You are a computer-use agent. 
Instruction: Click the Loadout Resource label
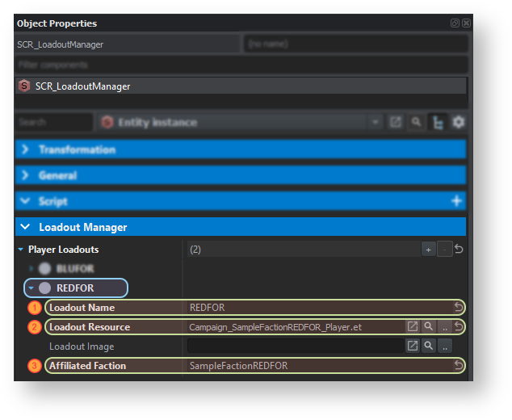click(90, 327)
